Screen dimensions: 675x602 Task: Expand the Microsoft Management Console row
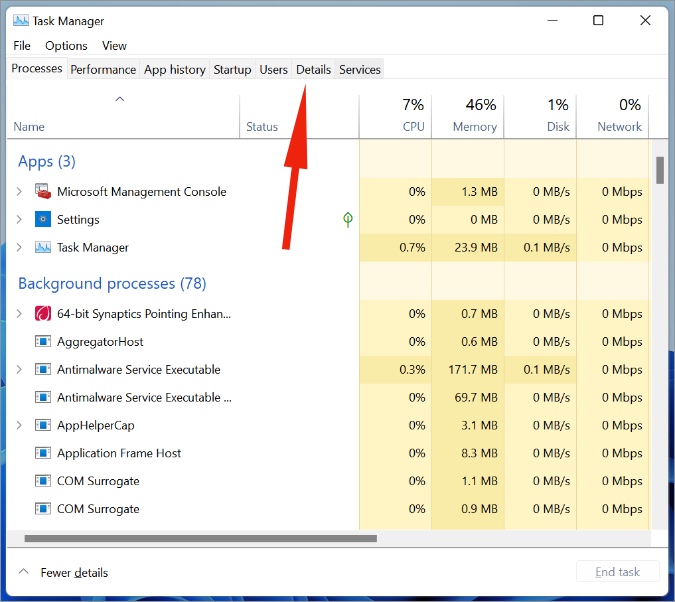point(19,192)
